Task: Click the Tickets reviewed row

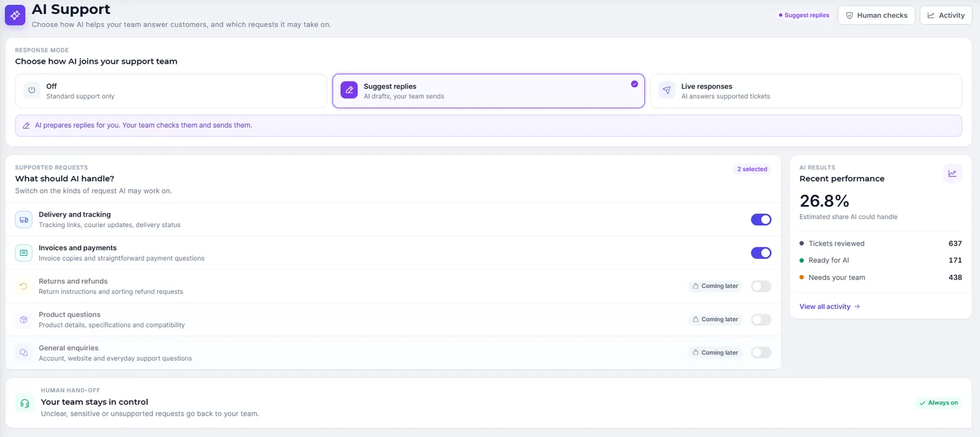Action: tap(881, 244)
